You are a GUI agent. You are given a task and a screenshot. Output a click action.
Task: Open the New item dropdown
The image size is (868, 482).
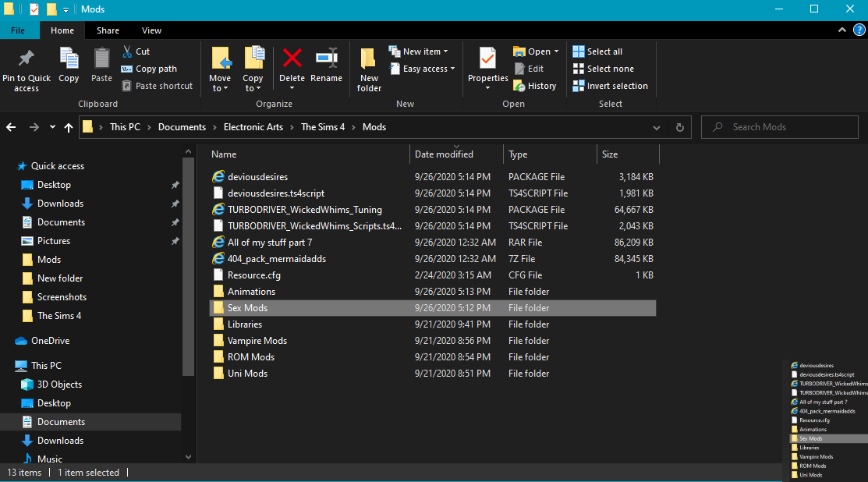pyautogui.click(x=424, y=51)
